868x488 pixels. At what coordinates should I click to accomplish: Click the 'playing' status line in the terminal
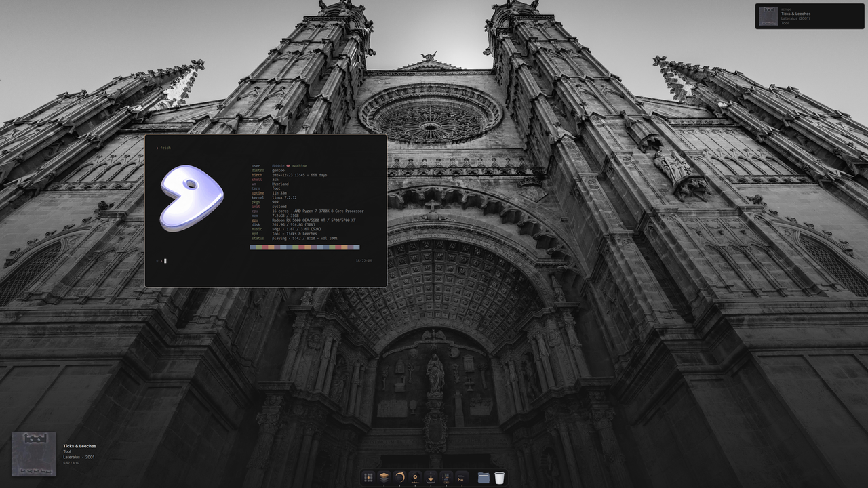pos(304,239)
